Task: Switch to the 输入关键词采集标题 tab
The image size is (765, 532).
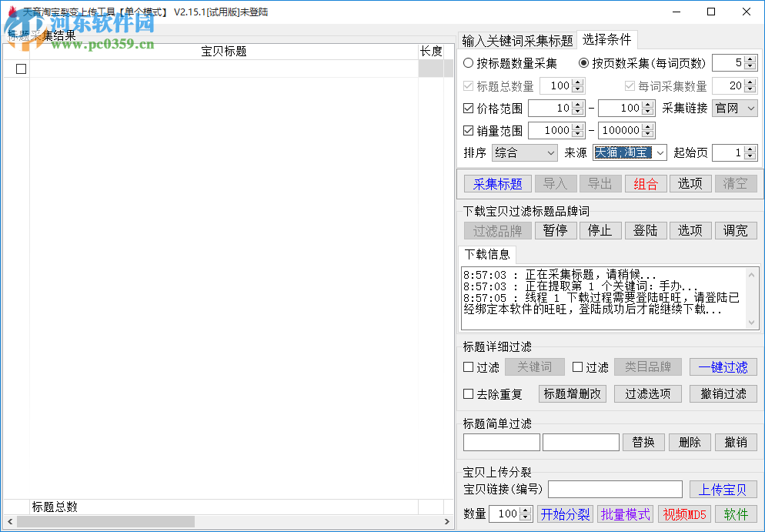Action: point(516,40)
